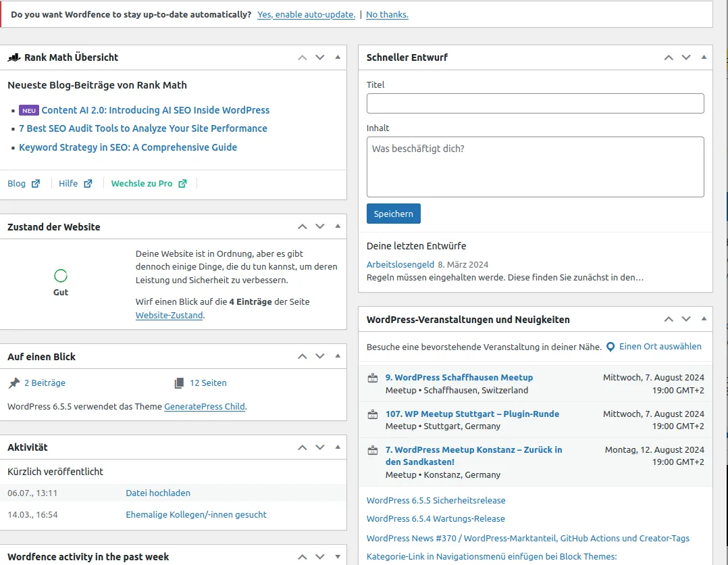Open the Hilfe link
Screen dimensions: 728x565
(x=68, y=184)
